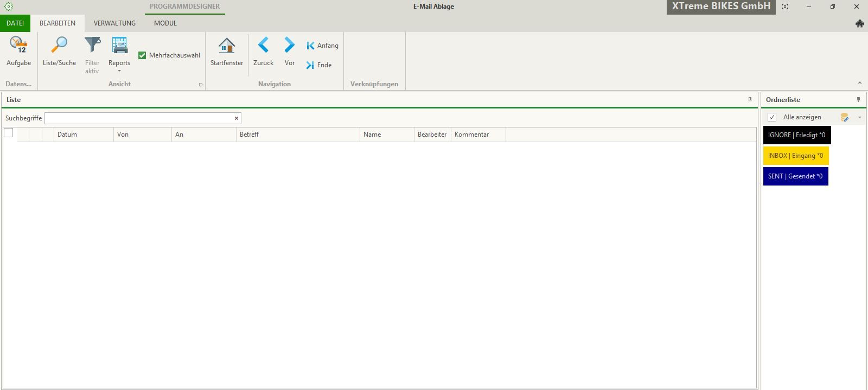Tick the select-all checkbox in list header
Viewport: 868px width, 390px height.
[9, 133]
